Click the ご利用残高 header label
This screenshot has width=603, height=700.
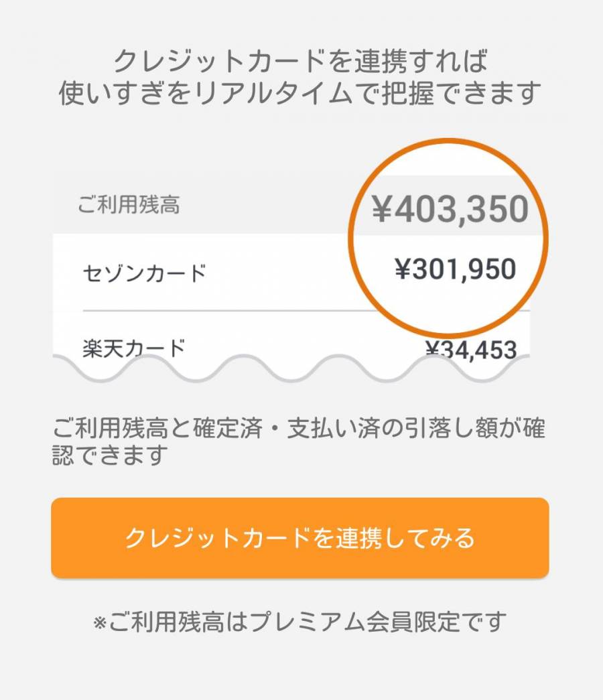(x=129, y=204)
